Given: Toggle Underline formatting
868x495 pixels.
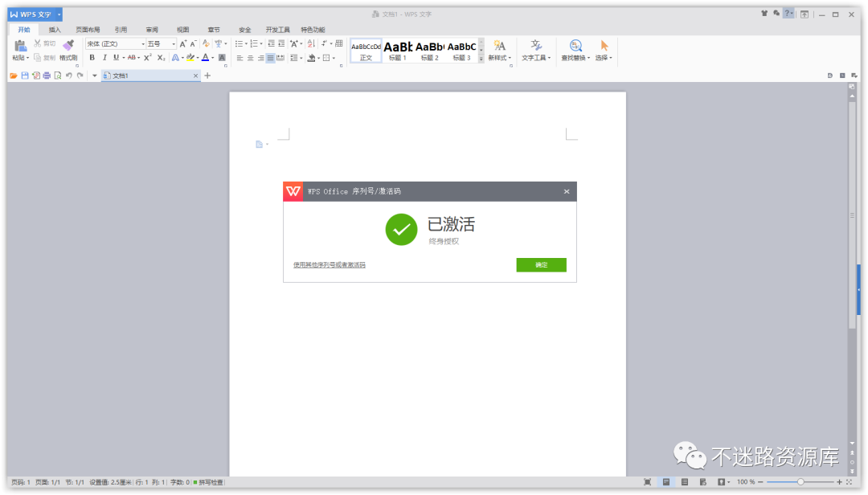Looking at the screenshot, I should coord(116,58).
